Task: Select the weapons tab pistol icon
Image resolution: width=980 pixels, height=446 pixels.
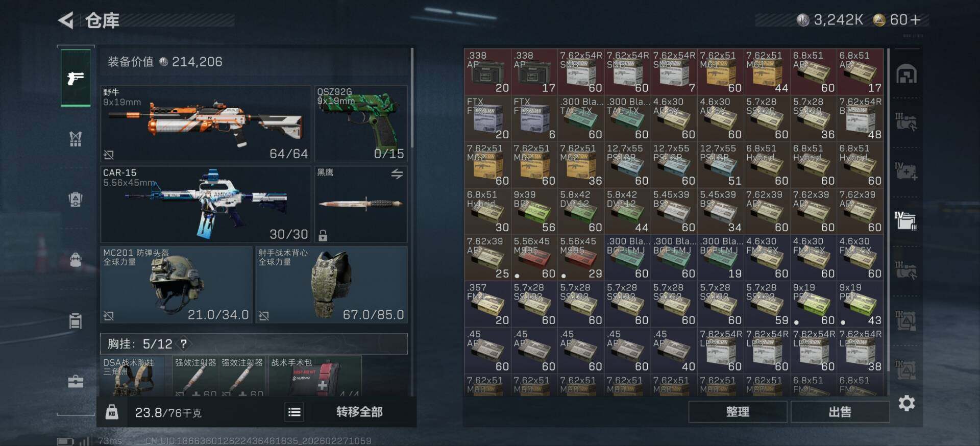Action: pyautogui.click(x=76, y=78)
